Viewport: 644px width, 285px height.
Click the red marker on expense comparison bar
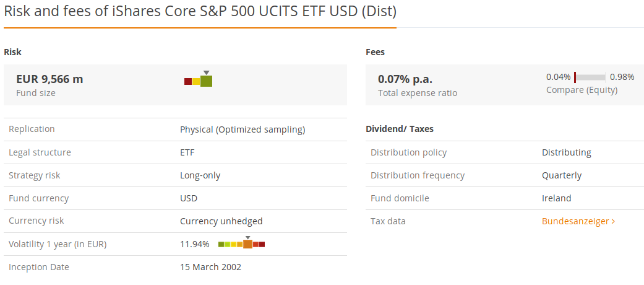575,77
